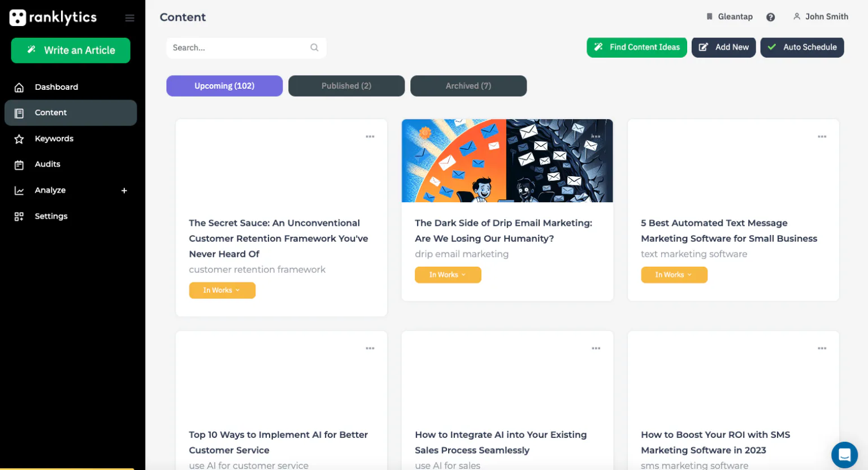Click the Auto Schedule button
Viewport: 868px width, 470px height.
(x=802, y=47)
